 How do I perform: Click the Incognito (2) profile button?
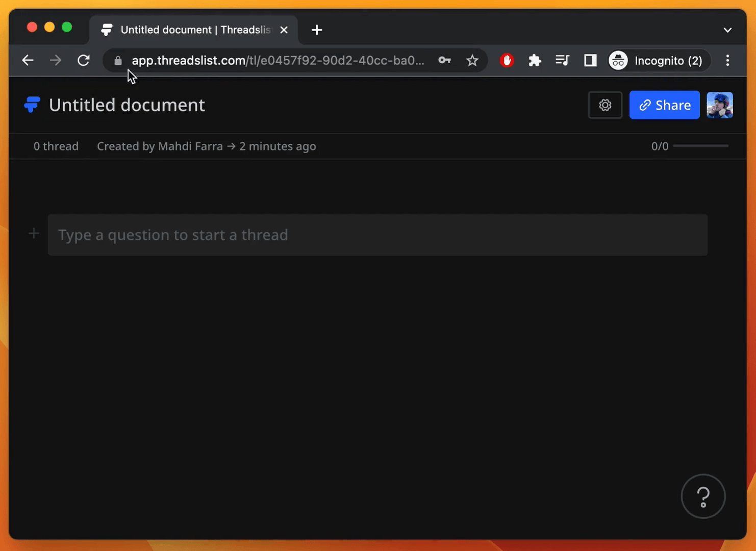tap(659, 61)
